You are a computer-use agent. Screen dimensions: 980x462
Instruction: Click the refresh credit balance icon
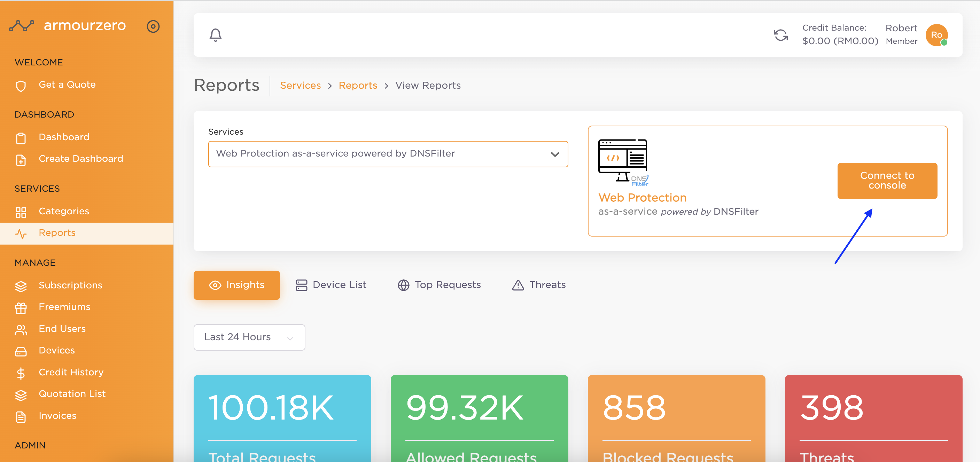pyautogui.click(x=781, y=35)
